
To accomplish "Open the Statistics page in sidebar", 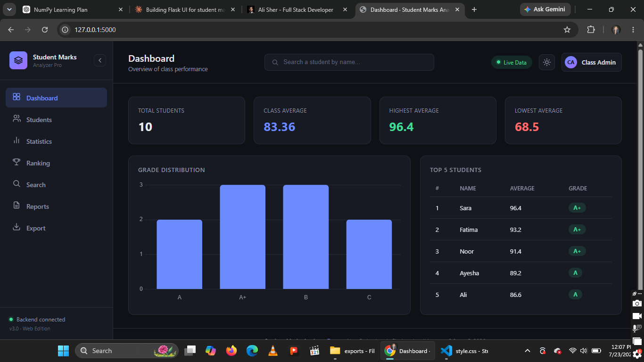I will (x=56, y=141).
